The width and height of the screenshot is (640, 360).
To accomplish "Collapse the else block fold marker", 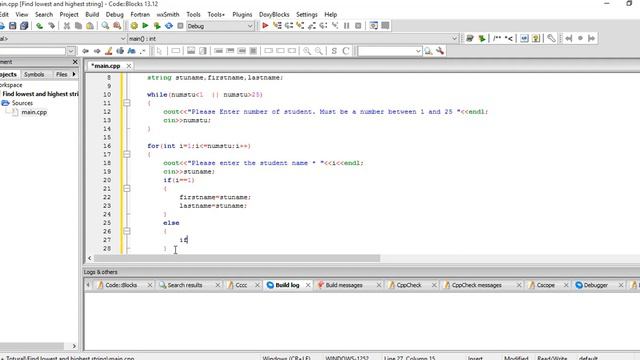I will (127, 231).
